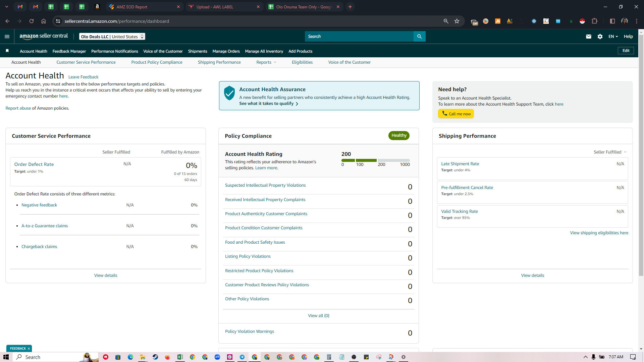Expand See what it takes to qualify
The height and width of the screenshot is (362, 644).
pyautogui.click(x=269, y=104)
